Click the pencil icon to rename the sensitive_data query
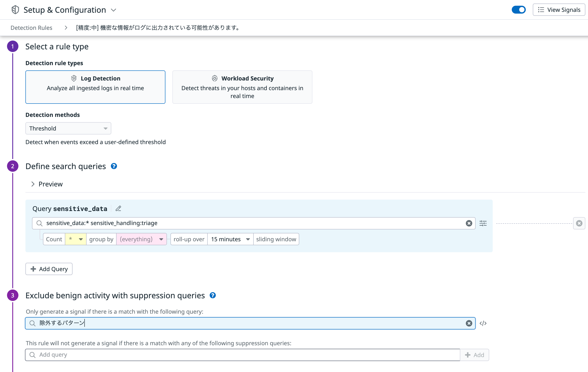 (x=118, y=209)
